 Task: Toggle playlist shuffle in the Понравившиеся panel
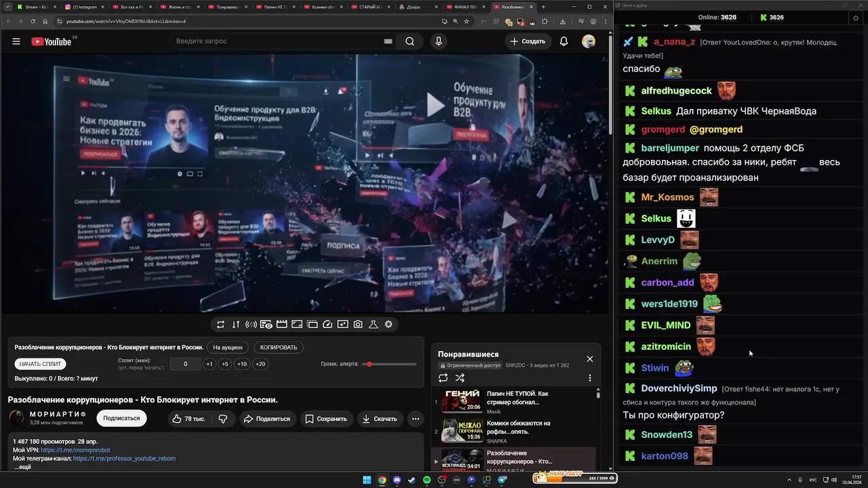460,378
